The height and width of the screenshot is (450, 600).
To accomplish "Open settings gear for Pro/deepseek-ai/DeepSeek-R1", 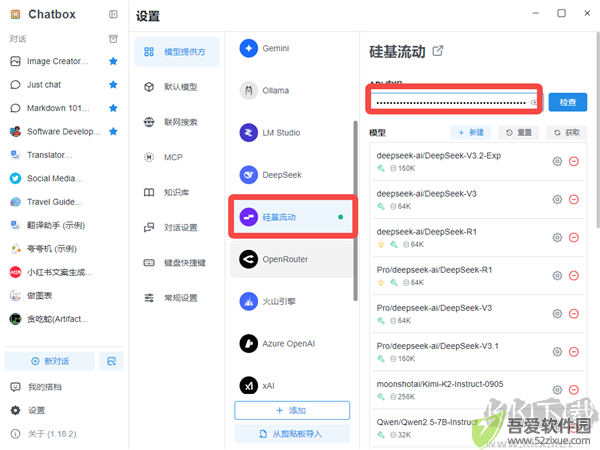I will tap(558, 276).
